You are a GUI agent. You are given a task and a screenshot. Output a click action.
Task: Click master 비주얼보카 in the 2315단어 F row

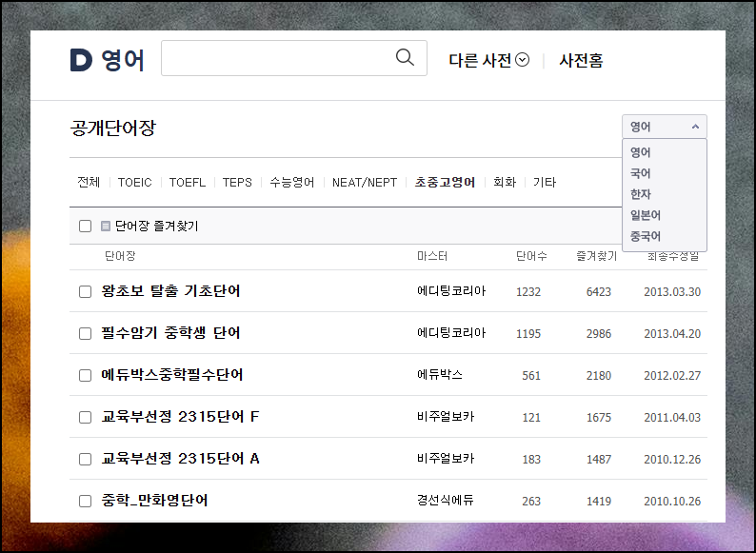point(446,417)
